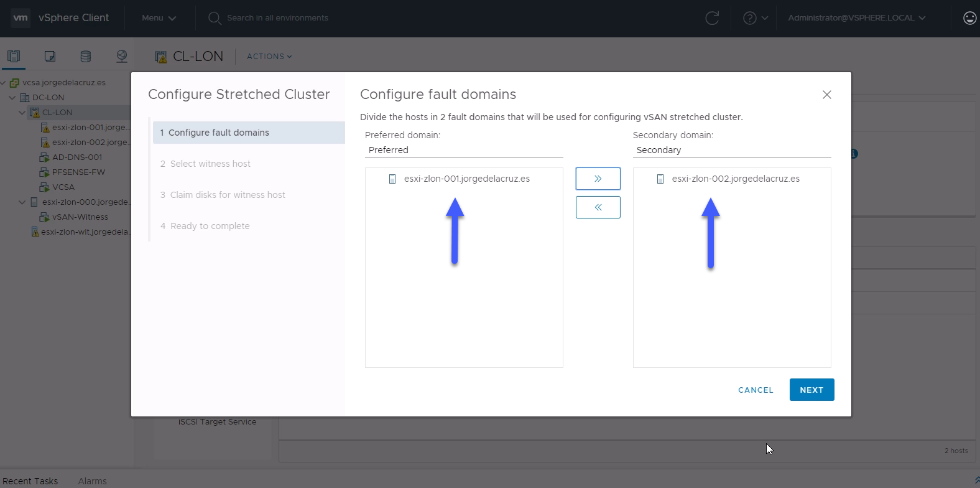Click the vSphere Client title text
Image resolution: width=980 pixels, height=488 pixels.
[73, 18]
